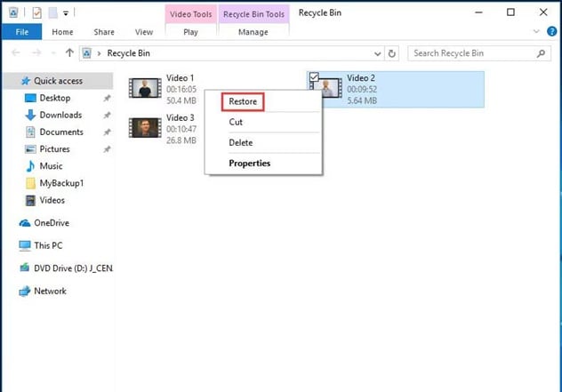This screenshot has height=392, width=562.
Task: Switch to the Share ribbon tab
Action: click(104, 32)
